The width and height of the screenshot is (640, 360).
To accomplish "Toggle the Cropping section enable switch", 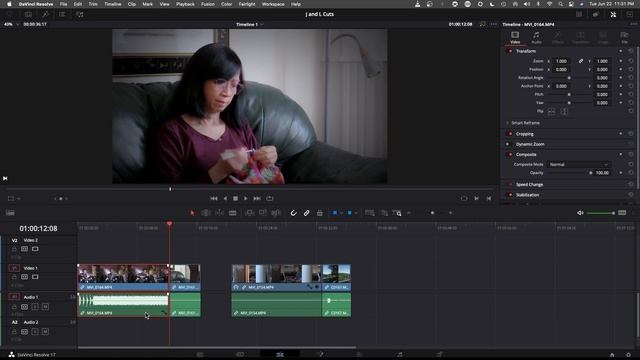I will coord(510,134).
